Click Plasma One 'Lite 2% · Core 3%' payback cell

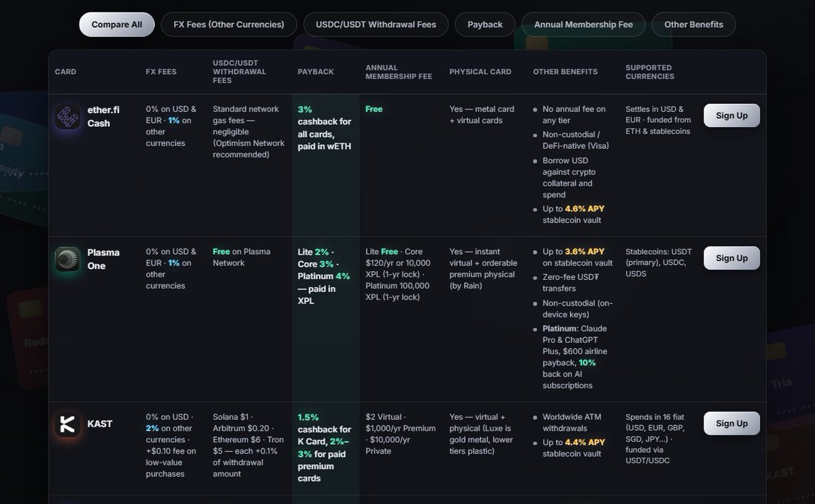(324, 276)
